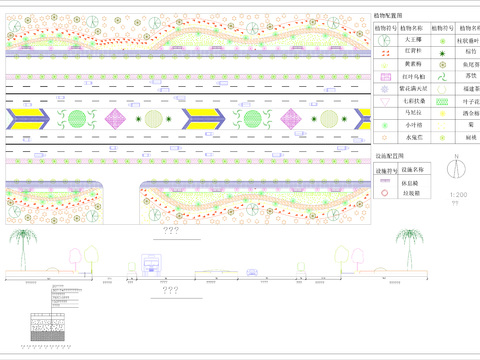Screen dimensions: 480x360
Task: Select the 红背桂 plant name cell
Action: tap(413, 51)
